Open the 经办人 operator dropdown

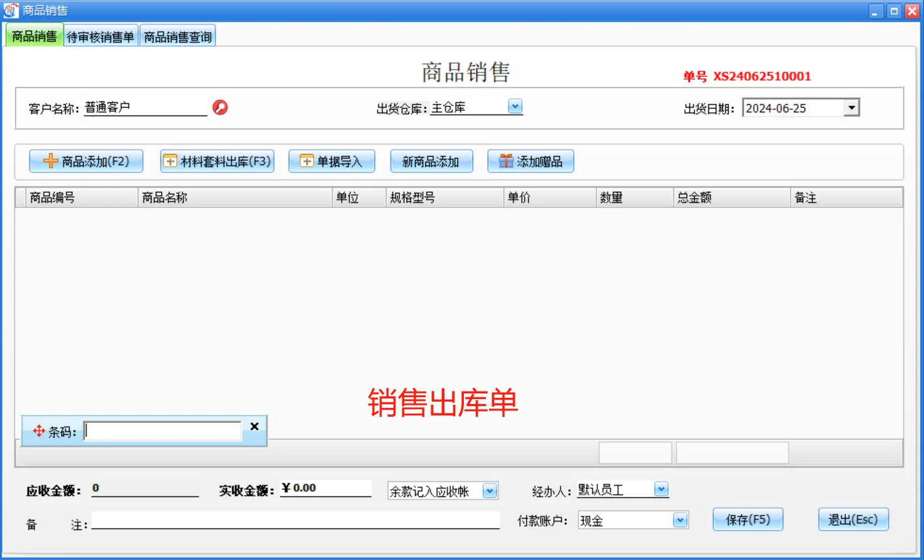tap(661, 488)
